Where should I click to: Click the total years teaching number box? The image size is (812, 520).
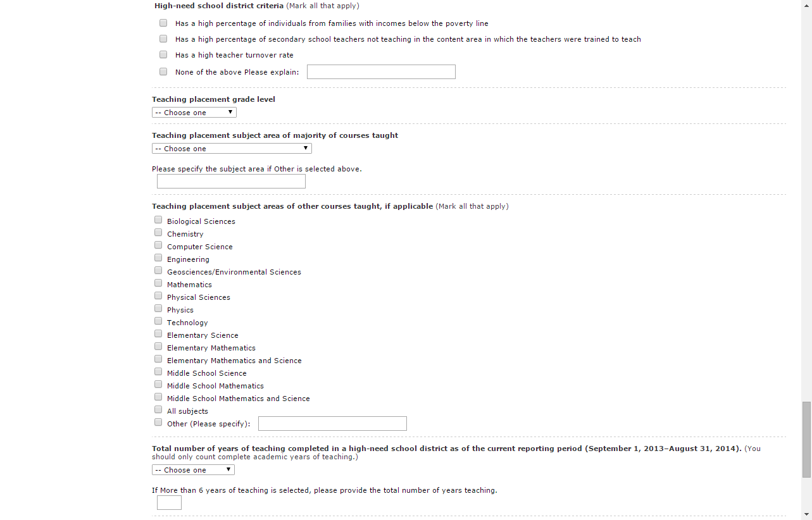(x=169, y=503)
